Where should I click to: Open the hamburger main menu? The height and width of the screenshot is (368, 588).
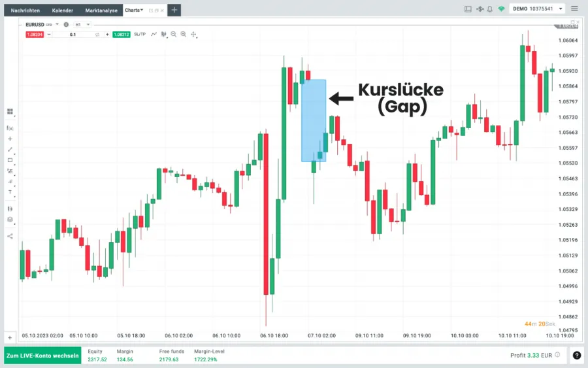pyautogui.click(x=574, y=8)
